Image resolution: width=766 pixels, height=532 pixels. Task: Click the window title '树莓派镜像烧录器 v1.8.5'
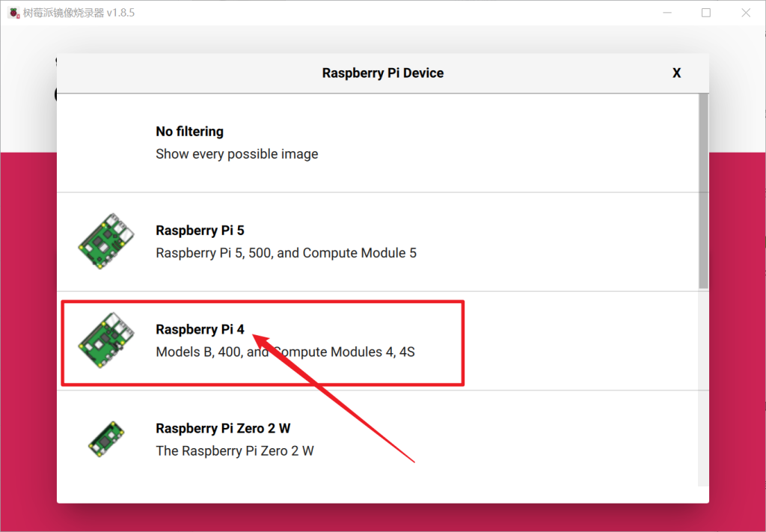[x=79, y=13]
